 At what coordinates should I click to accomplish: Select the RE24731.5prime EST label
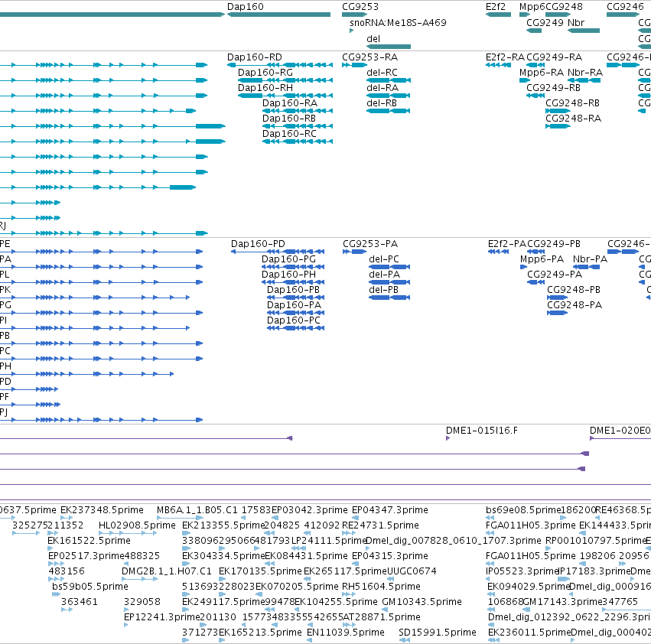[x=380, y=525]
